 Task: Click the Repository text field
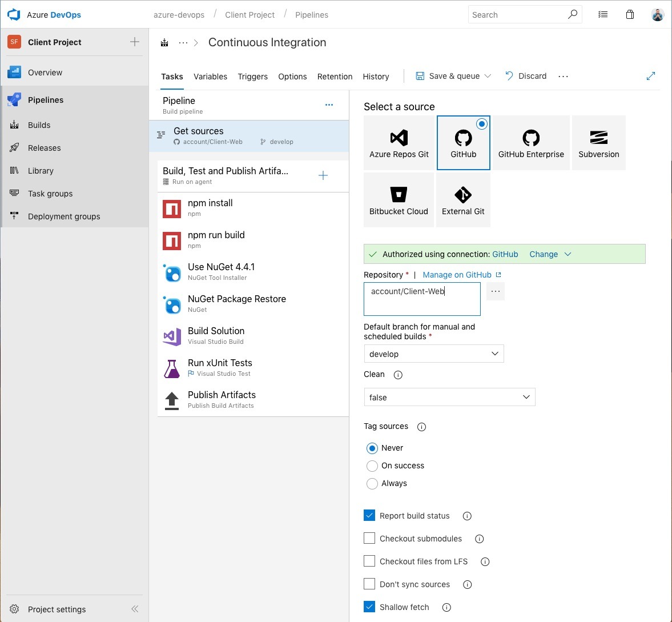[422, 299]
